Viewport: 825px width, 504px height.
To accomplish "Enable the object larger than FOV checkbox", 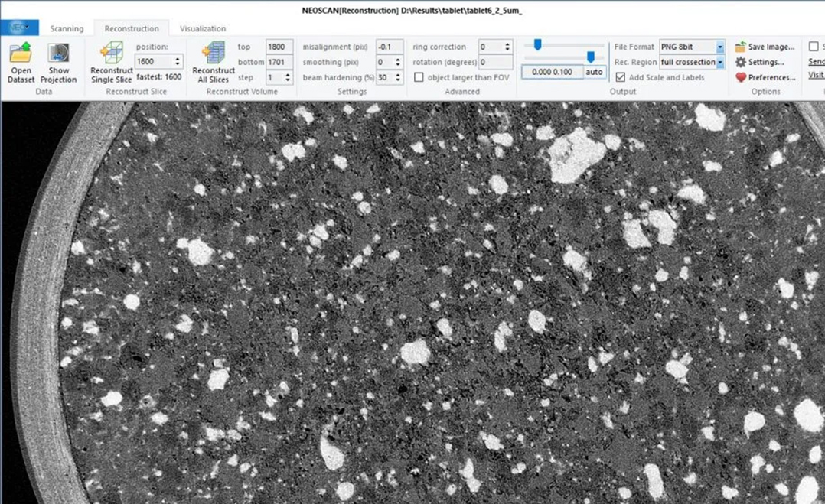I will click(x=419, y=77).
